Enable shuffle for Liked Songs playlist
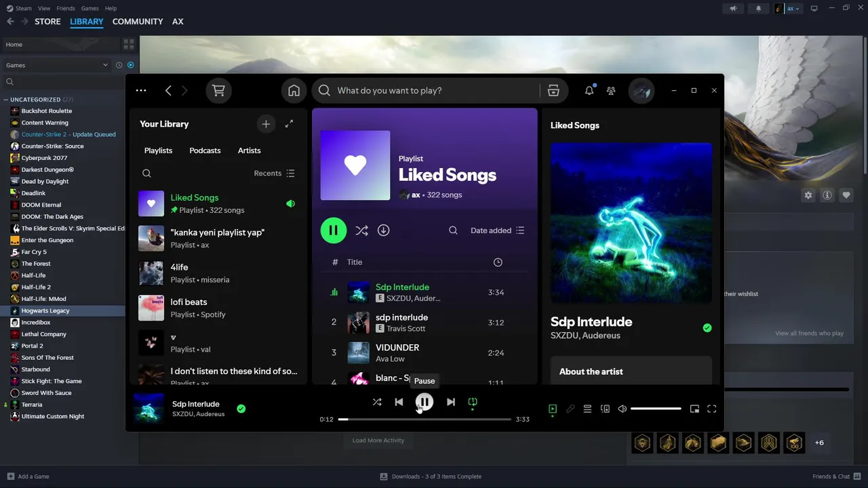 point(361,230)
